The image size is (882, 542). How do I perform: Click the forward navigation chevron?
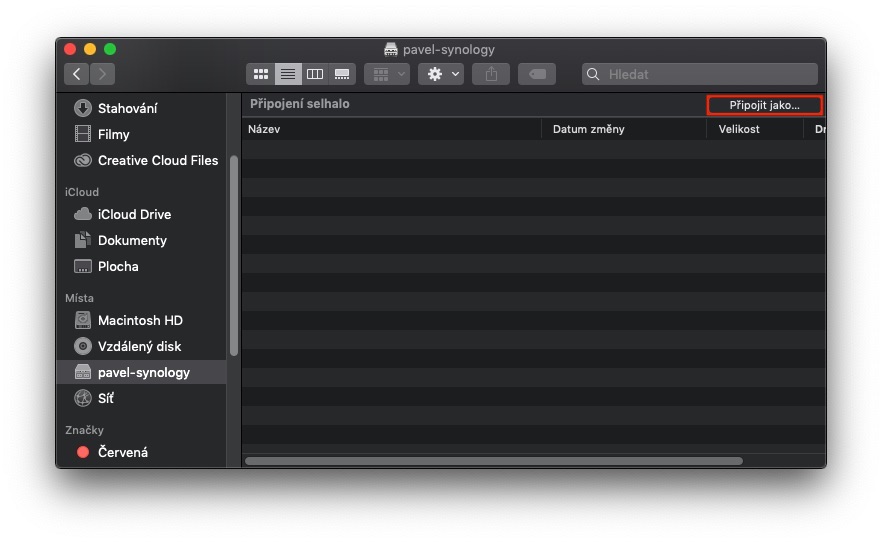103,74
